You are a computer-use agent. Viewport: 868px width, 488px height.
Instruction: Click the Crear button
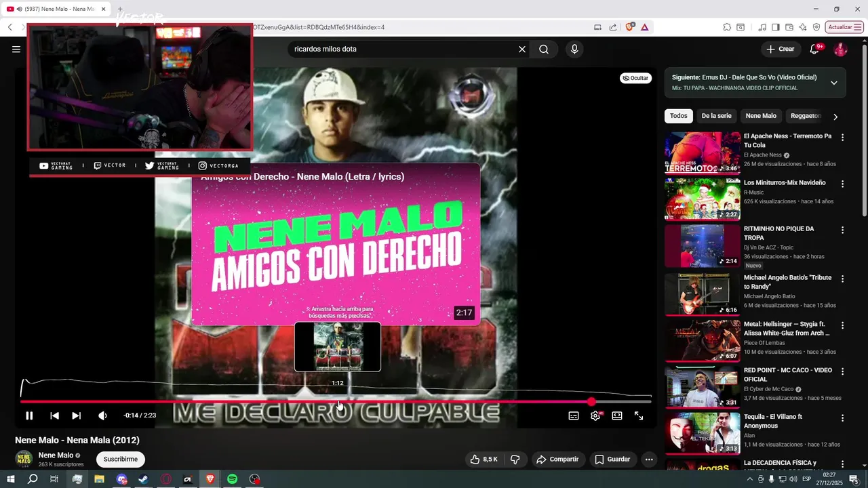coord(781,49)
